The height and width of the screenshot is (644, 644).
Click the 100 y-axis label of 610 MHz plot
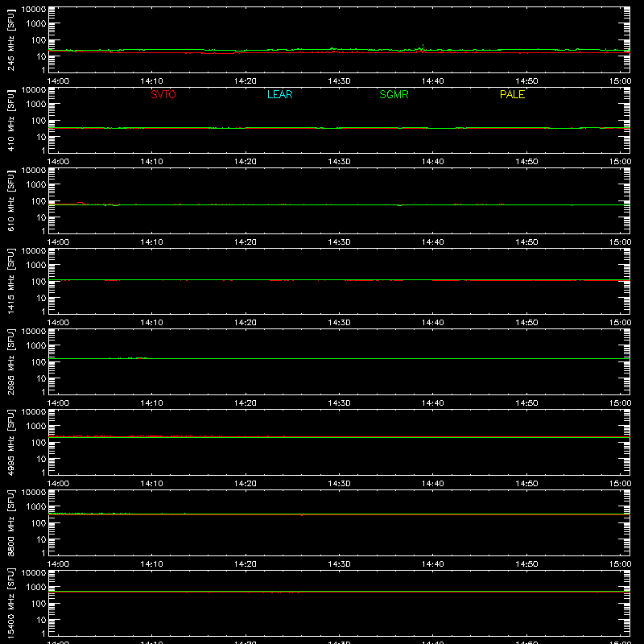(39, 201)
